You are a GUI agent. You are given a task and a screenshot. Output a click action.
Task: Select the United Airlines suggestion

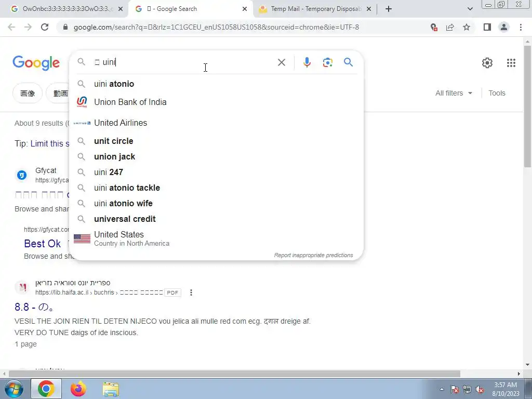pos(216,123)
